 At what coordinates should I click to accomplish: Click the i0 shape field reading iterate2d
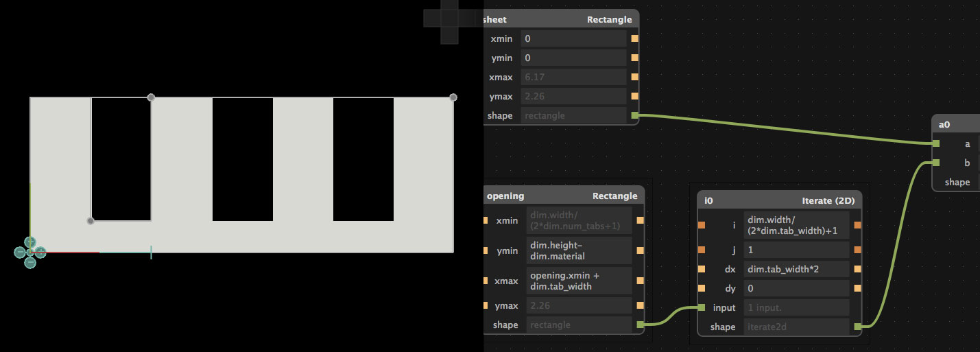click(796, 327)
